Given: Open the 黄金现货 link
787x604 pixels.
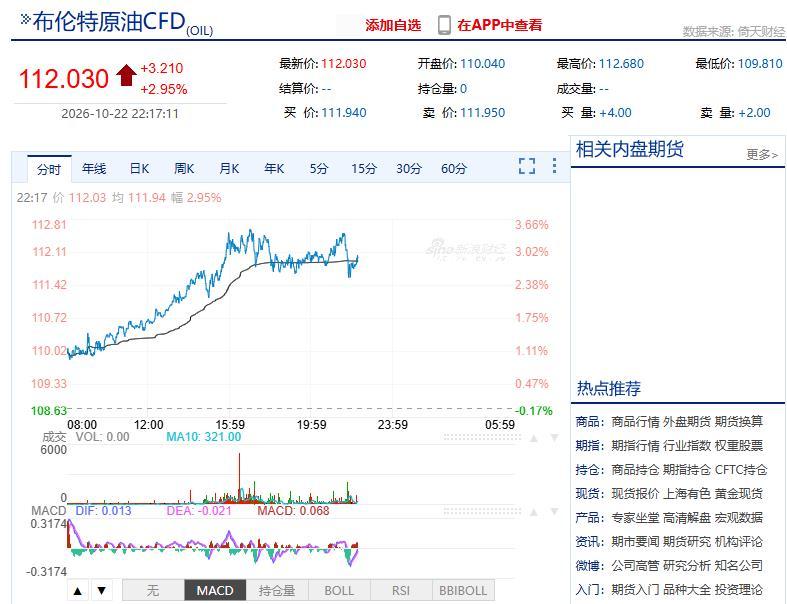Looking at the screenshot, I should click(739, 494).
